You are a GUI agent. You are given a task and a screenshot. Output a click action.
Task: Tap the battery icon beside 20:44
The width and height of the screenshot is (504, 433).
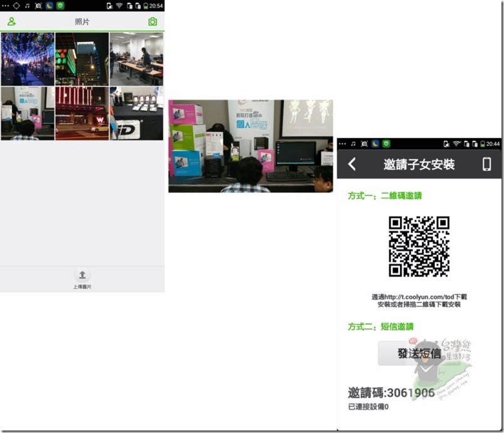pyautogui.click(x=483, y=144)
